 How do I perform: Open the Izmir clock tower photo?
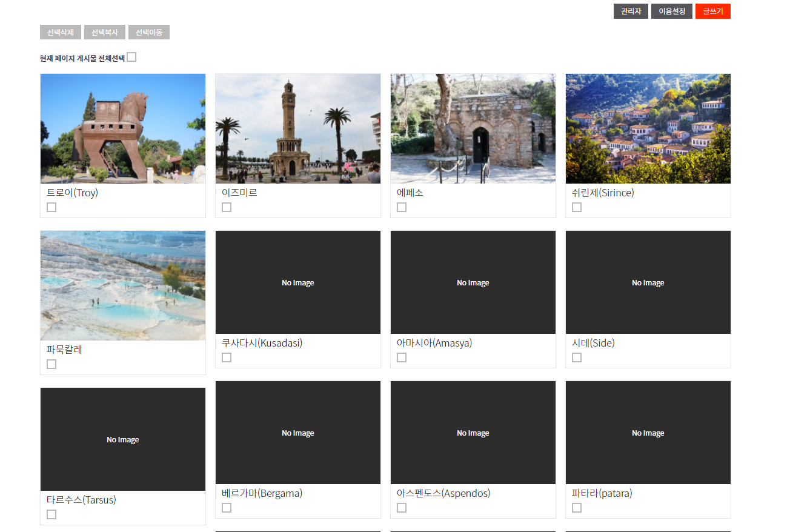tap(298, 128)
